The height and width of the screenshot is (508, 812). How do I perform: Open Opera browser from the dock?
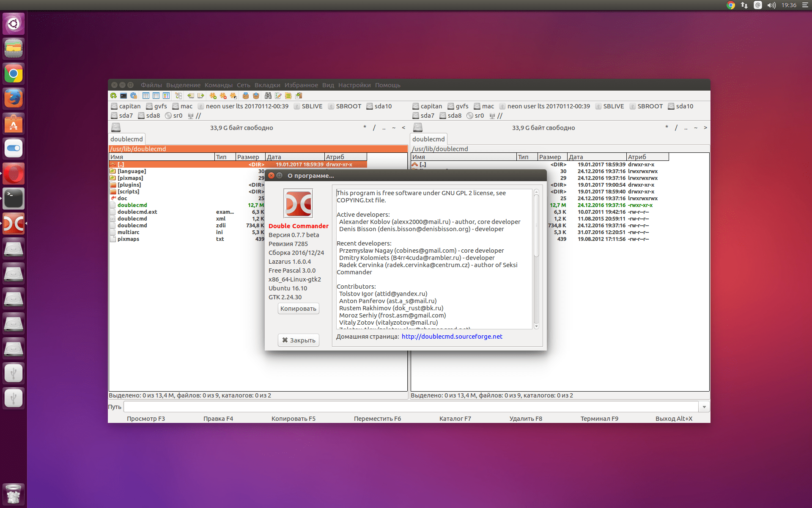(14, 174)
